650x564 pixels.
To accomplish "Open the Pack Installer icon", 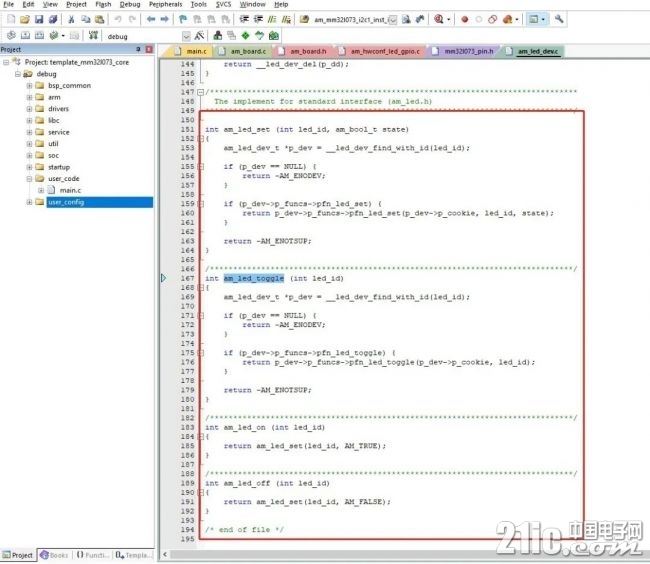I will 274,36.
